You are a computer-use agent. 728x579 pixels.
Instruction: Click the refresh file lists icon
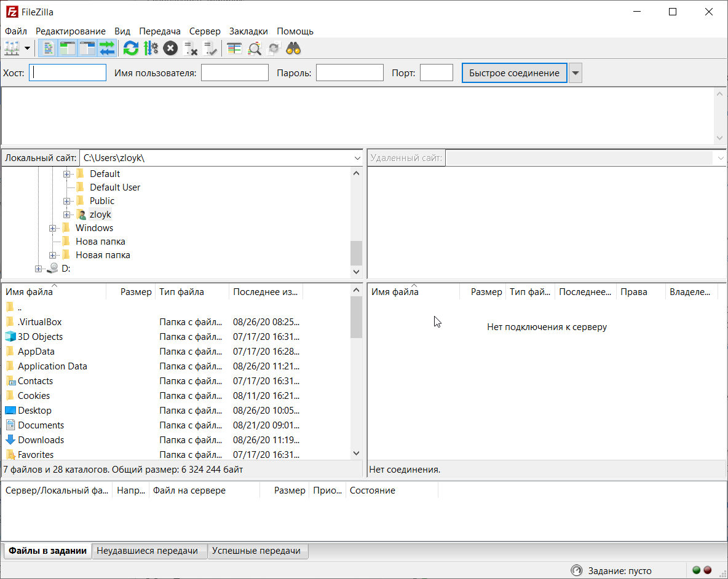(131, 48)
